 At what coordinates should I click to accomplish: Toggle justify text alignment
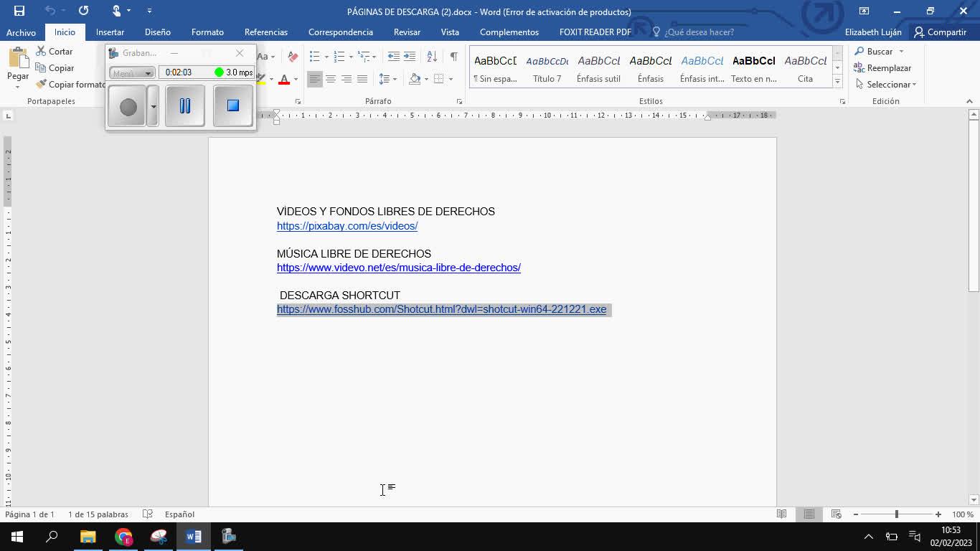click(x=362, y=79)
